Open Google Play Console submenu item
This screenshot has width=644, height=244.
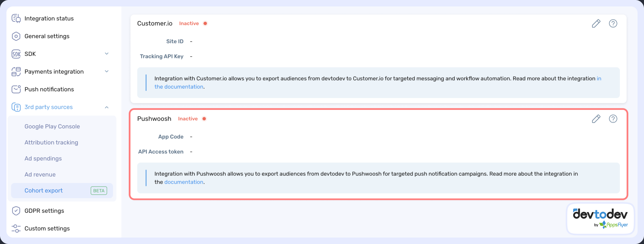[x=52, y=126]
